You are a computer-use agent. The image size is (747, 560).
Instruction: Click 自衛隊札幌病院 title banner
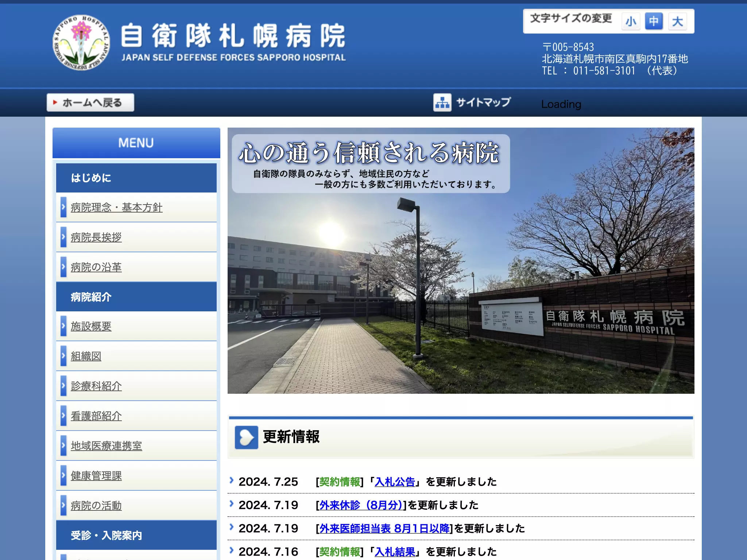click(x=233, y=42)
